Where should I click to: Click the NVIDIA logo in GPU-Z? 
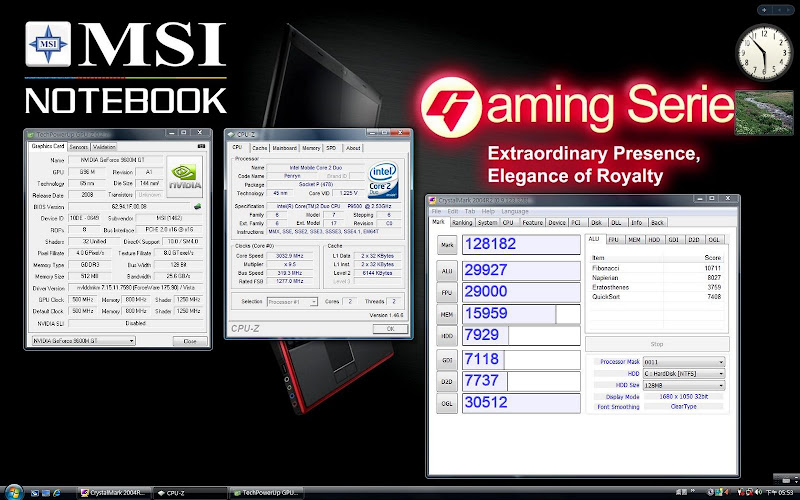click(184, 177)
